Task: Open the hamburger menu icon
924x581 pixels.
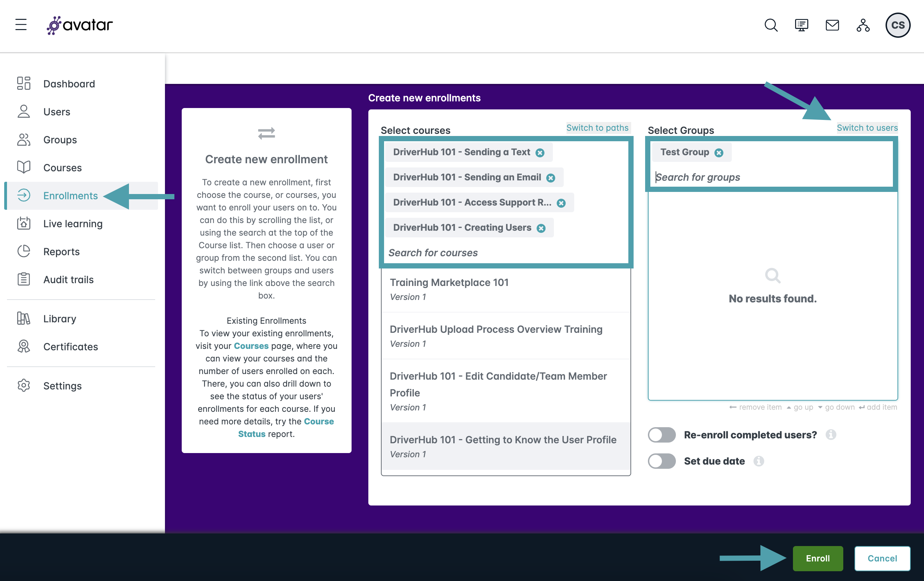Action: click(x=21, y=25)
